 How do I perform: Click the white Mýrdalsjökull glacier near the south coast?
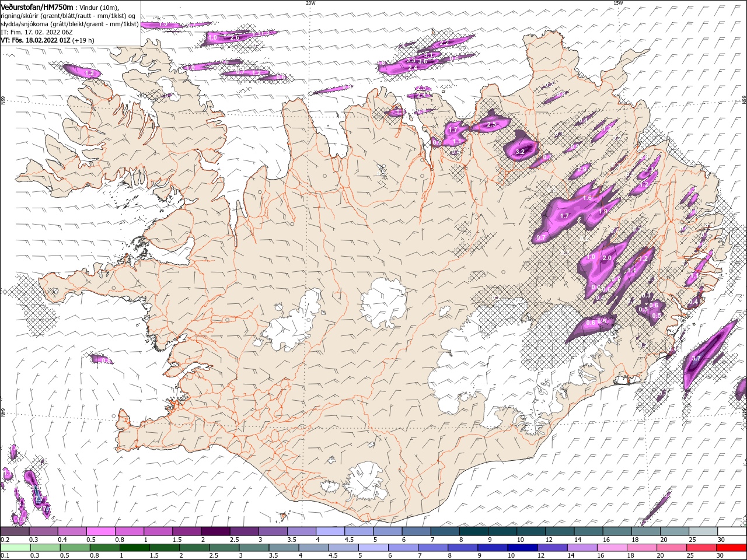pyautogui.click(x=366, y=482)
